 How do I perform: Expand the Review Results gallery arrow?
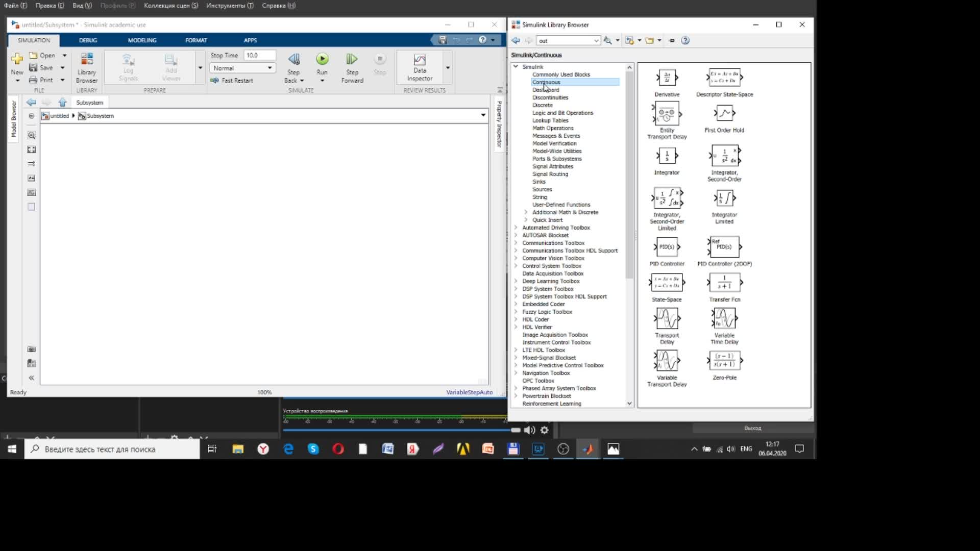coord(448,67)
